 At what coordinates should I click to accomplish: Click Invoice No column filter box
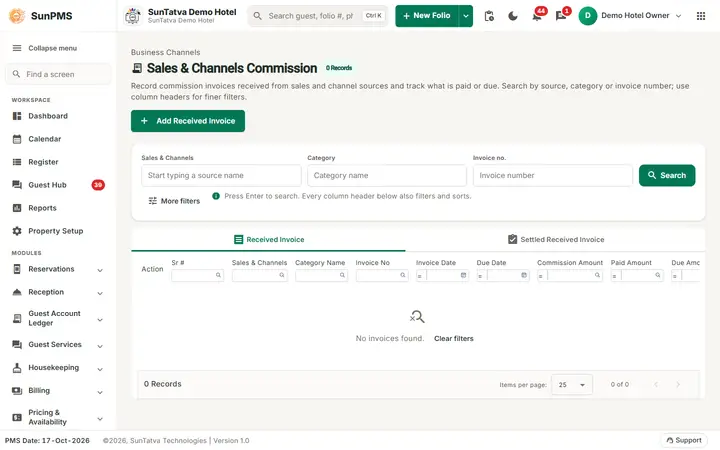click(382, 276)
